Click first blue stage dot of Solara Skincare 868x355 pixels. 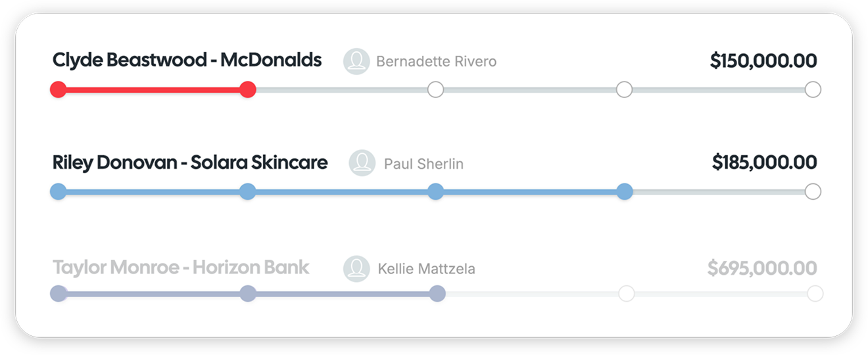tap(58, 191)
